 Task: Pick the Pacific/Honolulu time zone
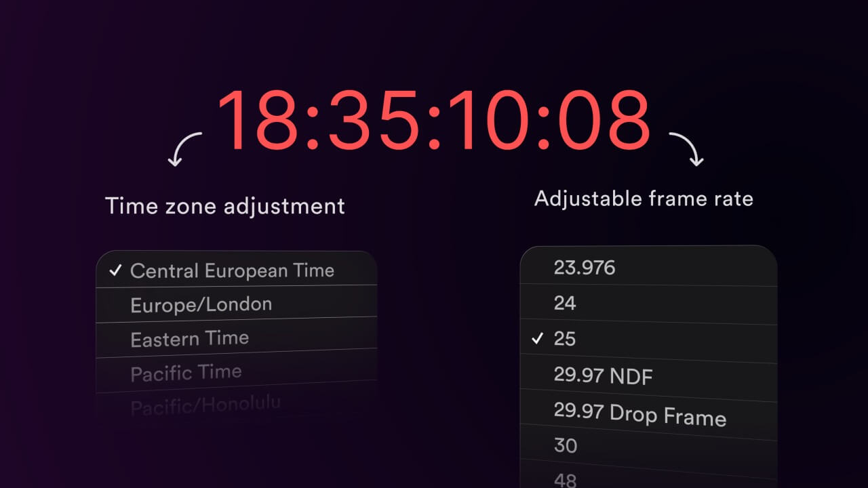click(237, 403)
